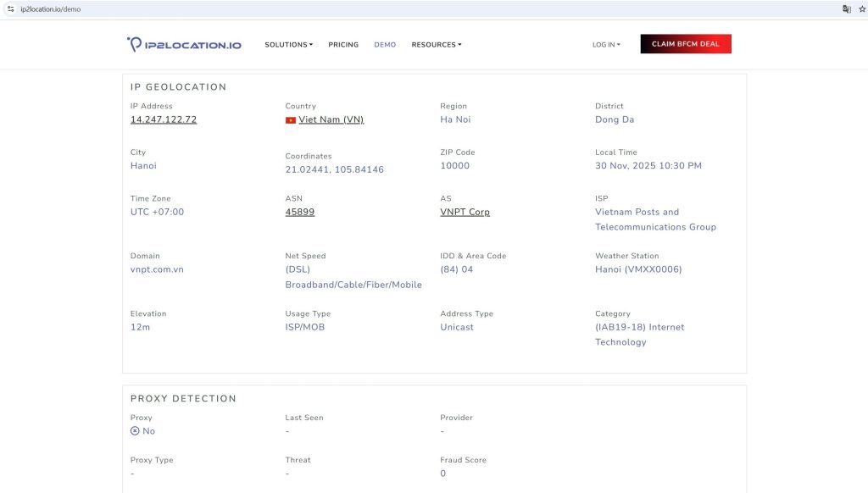Bookmark this page with the star icon
The height and width of the screenshot is (493, 868).
click(x=862, y=8)
